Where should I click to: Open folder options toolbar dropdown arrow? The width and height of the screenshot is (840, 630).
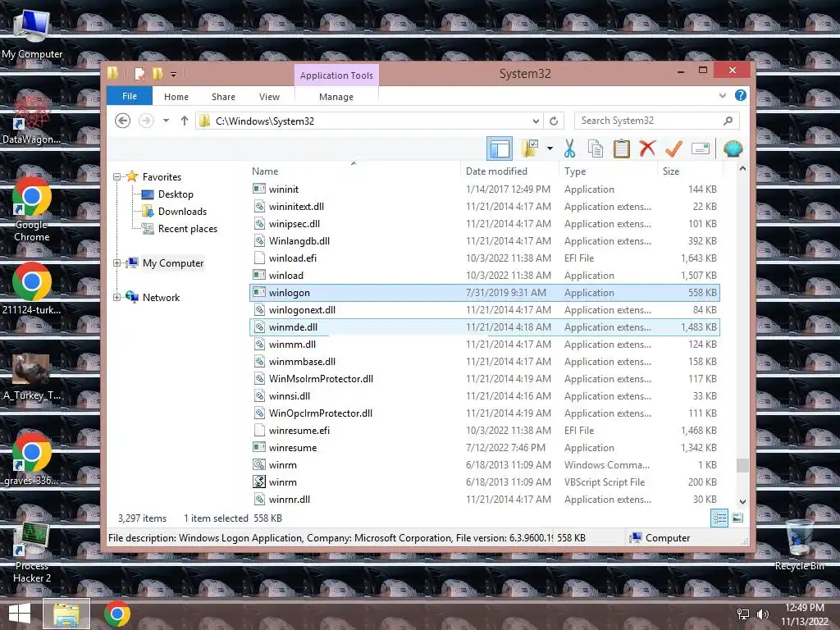tap(550, 148)
